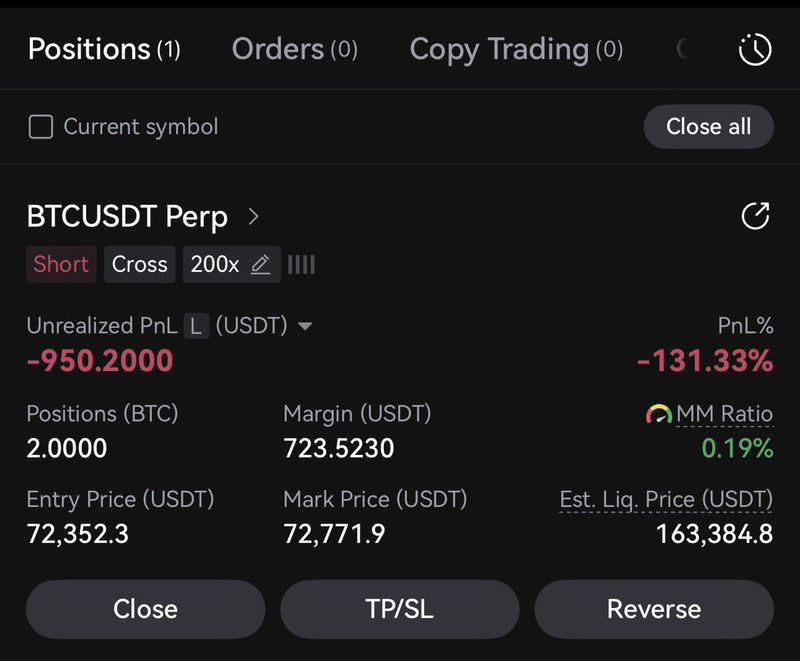The height and width of the screenshot is (661, 800).
Task: Click the ADL indicator bars
Action: coord(301,265)
